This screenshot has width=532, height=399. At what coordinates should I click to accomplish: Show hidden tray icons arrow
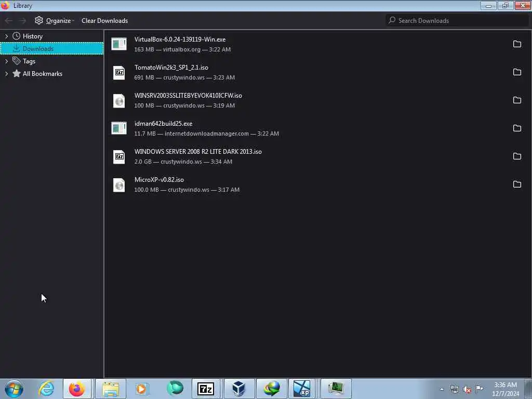pos(442,390)
